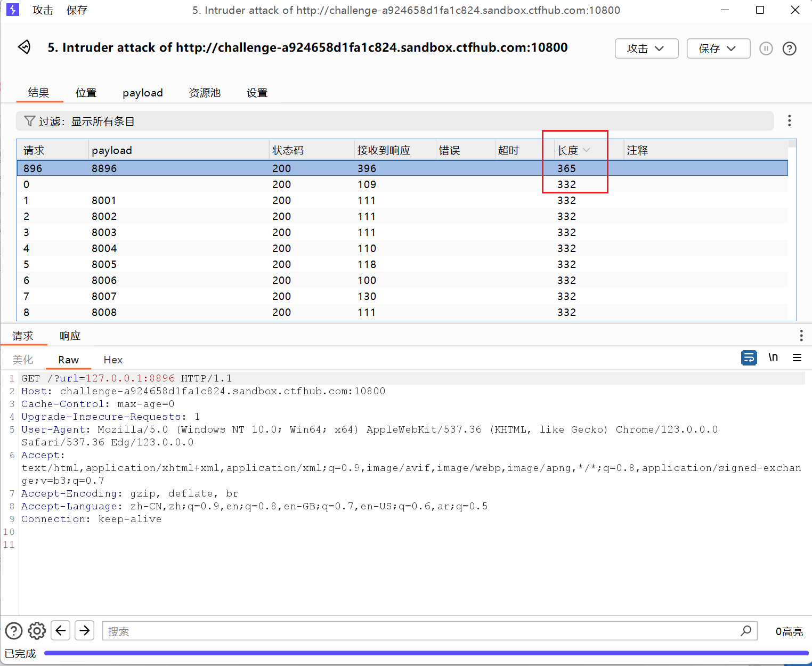Select the result row with payload 8896
The image size is (812, 666).
point(402,168)
